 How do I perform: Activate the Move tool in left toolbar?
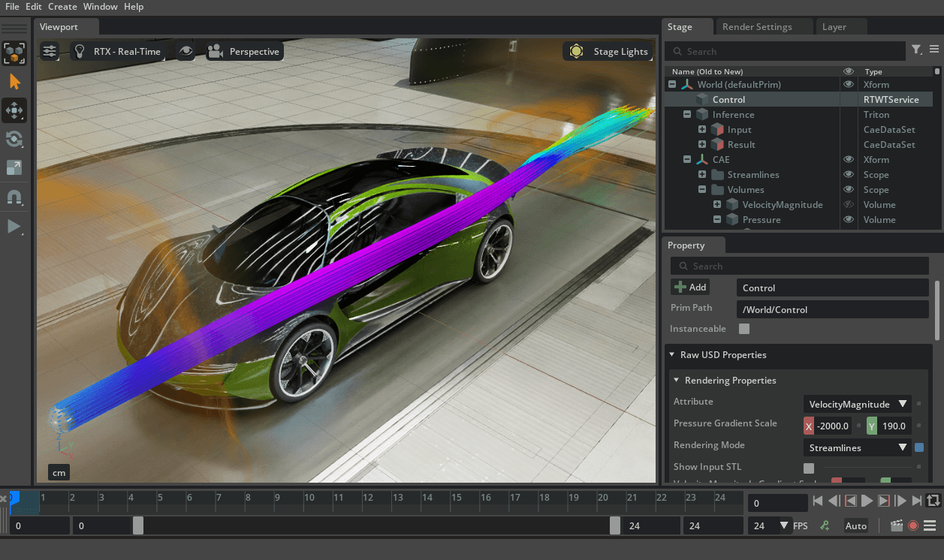click(14, 110)
